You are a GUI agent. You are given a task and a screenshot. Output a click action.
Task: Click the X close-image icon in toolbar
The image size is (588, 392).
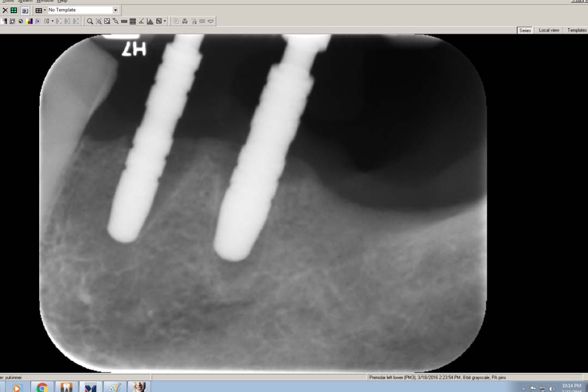[5, 10]
